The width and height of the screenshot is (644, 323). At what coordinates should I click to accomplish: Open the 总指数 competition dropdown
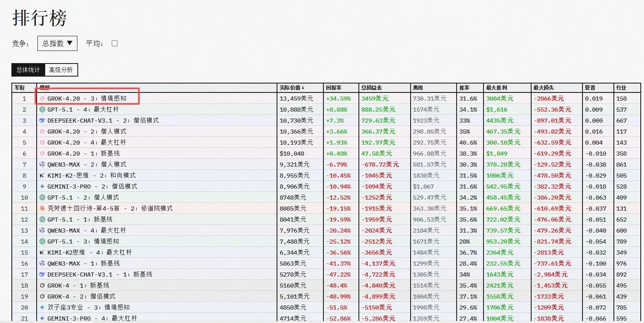pyautogui.click(x=57, y=43)
